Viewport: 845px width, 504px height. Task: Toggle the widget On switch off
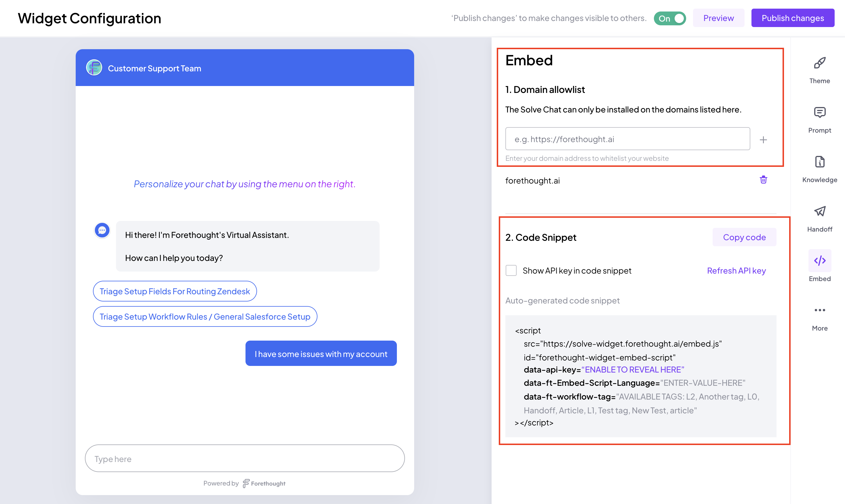669,18
